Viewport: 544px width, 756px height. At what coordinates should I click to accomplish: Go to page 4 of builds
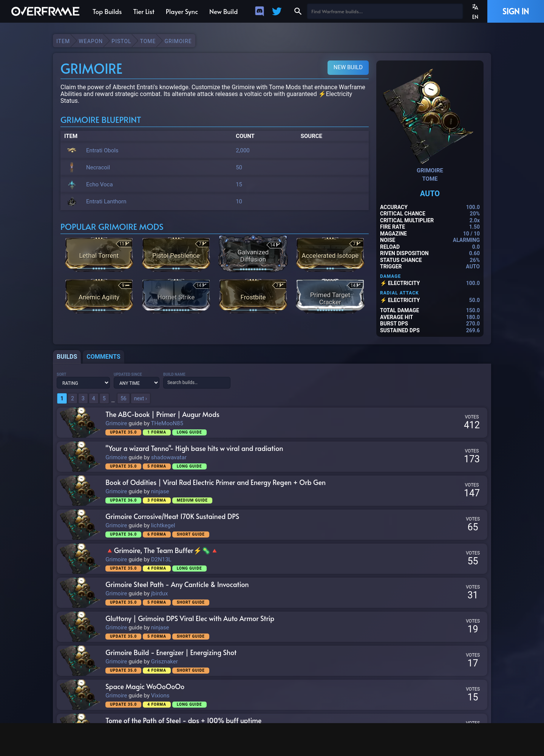[x=94, y=398]
